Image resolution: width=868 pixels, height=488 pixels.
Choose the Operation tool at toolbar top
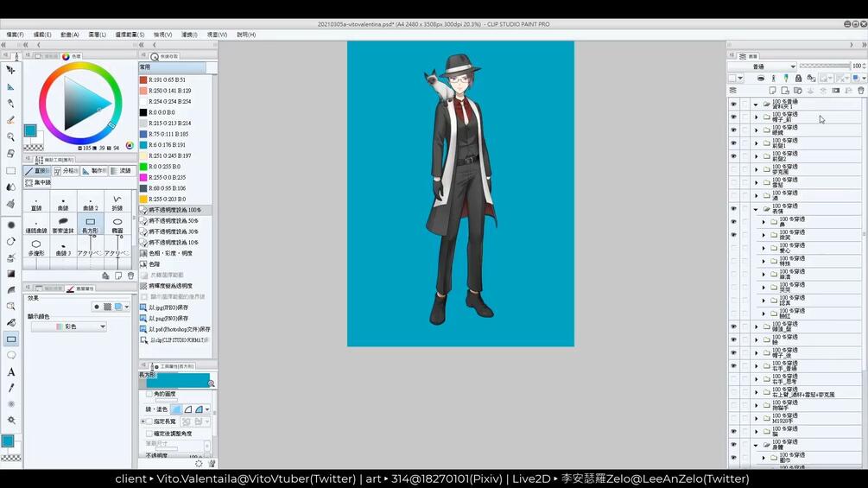click(x=10, y=70)
